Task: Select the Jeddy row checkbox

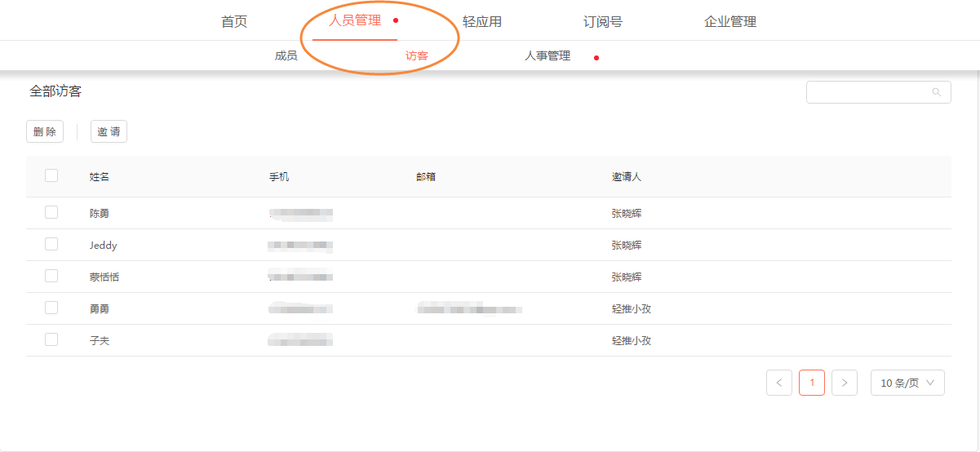Action: pos(51,244)
